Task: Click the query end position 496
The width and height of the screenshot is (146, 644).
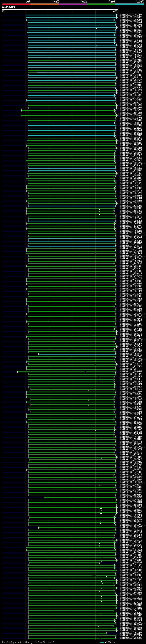Action: pos(115,11)
